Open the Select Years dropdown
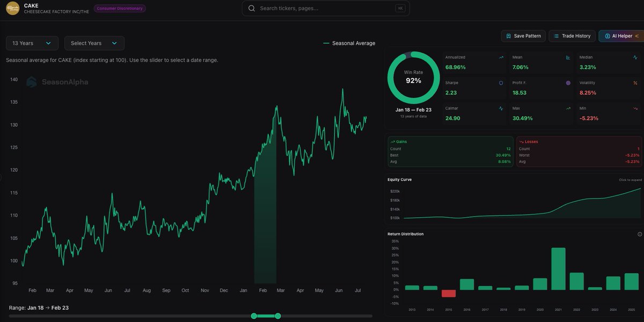 click(94, 42)
